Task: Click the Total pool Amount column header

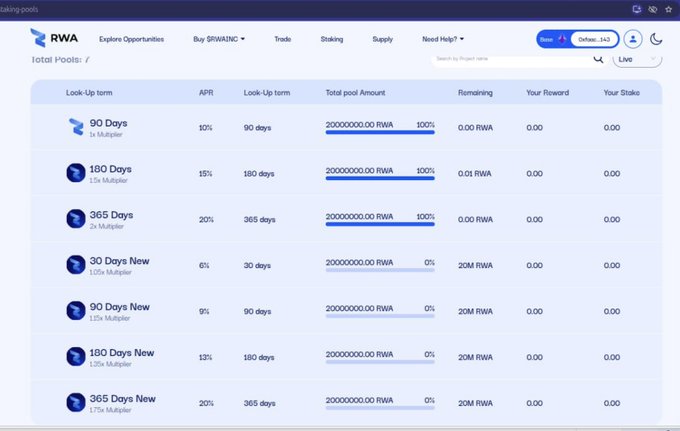Action: click(x=355, y=92)
